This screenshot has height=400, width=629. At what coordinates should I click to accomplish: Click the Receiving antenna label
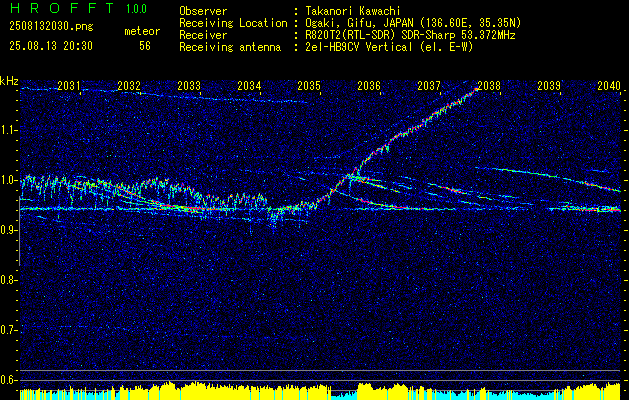tap(230, 47)
